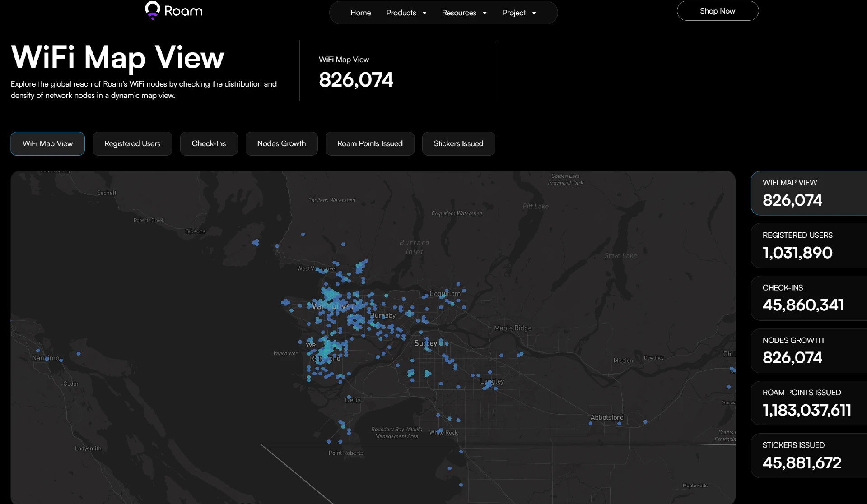
Task: Expand the Products dropdown arrow
Action: click(x=424, y=13)
